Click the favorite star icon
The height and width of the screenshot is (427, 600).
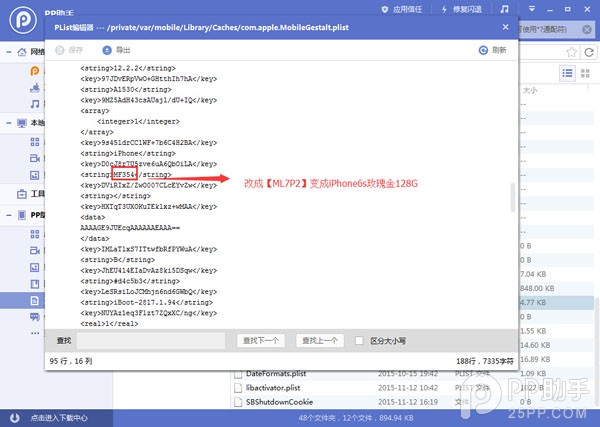(x=571, y=52)
